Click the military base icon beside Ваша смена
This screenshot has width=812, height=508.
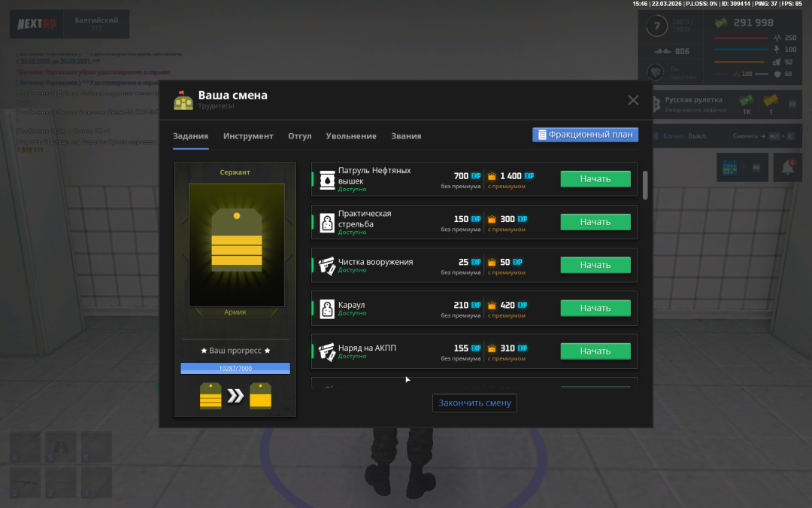coord(183,100)
